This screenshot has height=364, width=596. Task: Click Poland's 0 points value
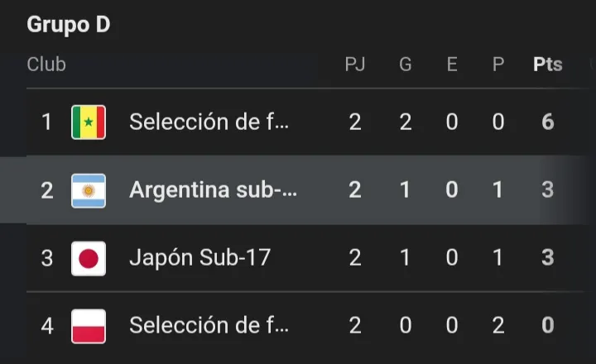pos(547,326)
